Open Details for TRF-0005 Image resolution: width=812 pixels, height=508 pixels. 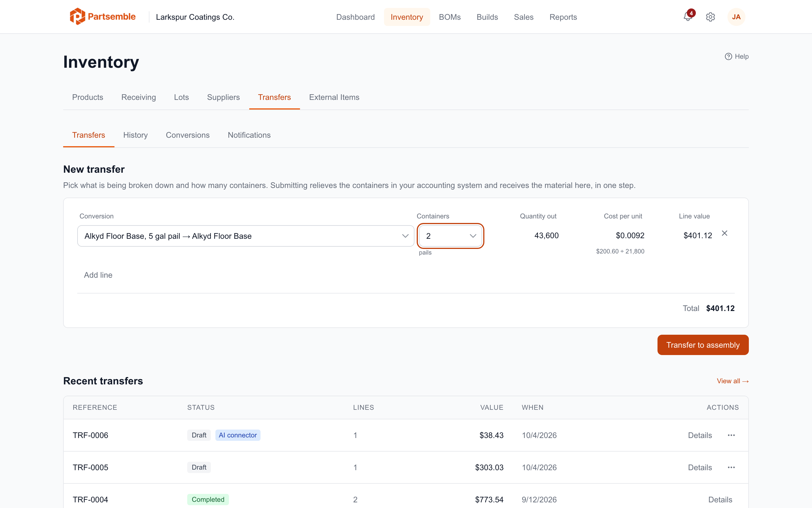[700, 467]
